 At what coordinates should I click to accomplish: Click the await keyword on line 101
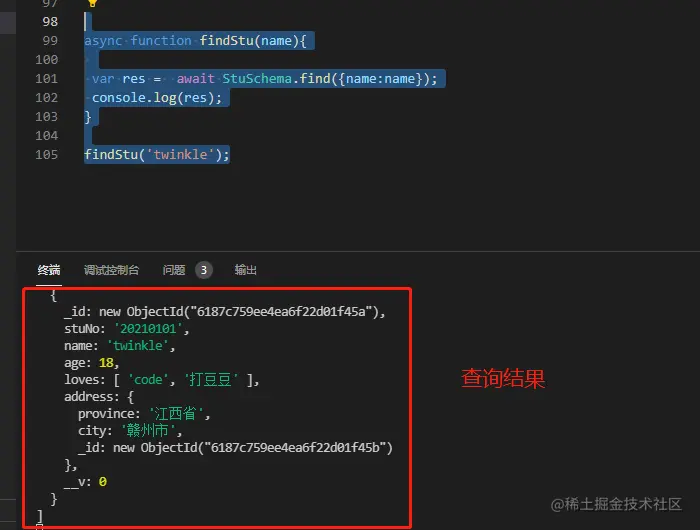coord(196,79)
